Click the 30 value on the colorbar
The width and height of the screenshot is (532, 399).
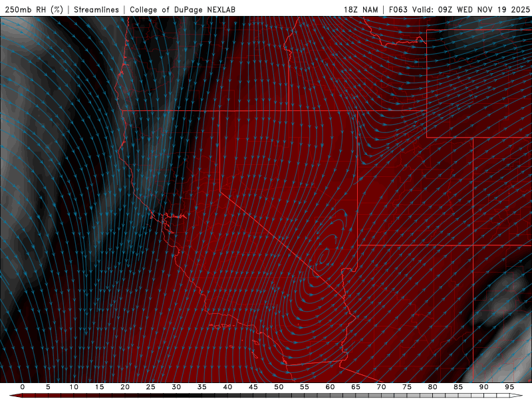176,387
